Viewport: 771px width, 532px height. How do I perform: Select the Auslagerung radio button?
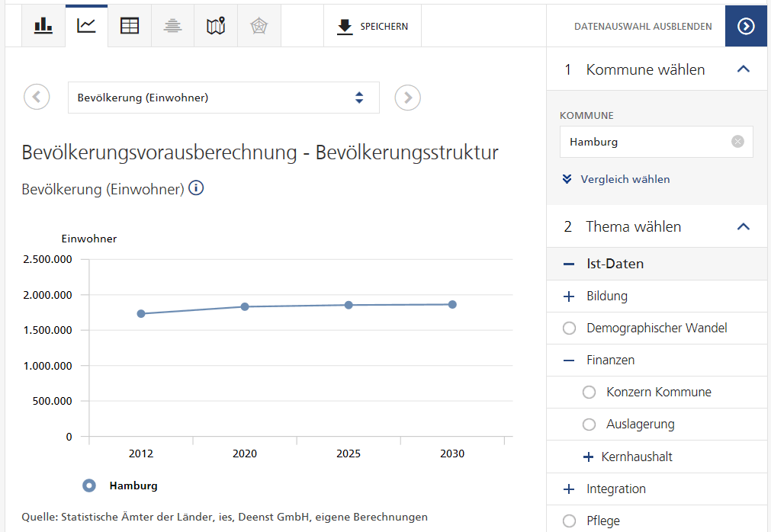(589, 425)
